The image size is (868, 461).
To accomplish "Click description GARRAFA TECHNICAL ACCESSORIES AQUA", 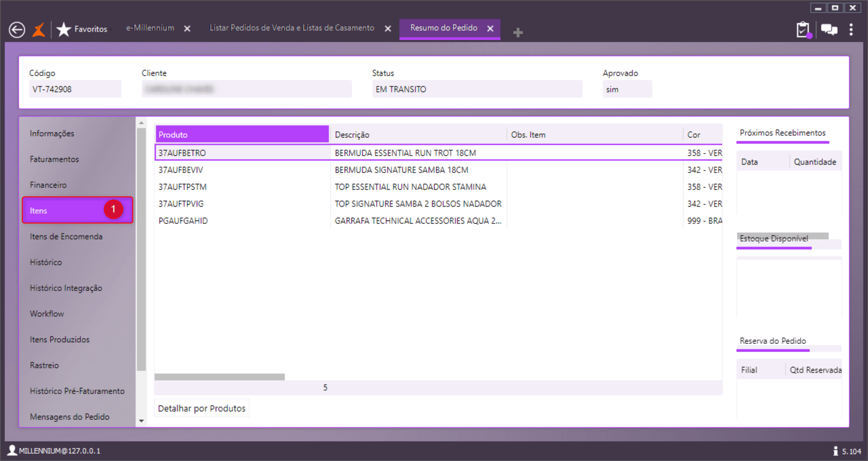I will click(x=418, y=221).
